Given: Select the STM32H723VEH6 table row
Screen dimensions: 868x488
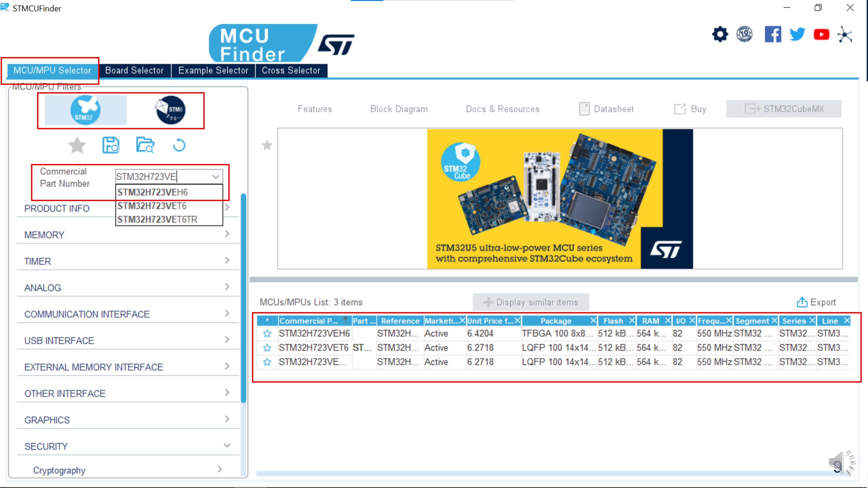Looking at the screenshot, I should pos(554,333).
